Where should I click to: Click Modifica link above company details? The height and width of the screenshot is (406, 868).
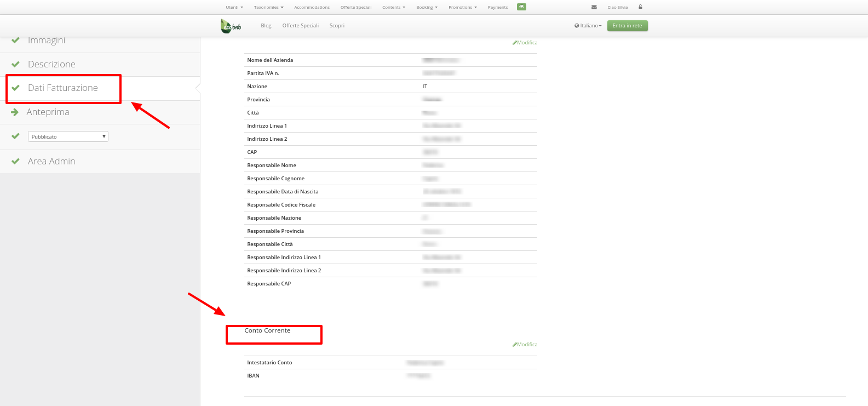[x=525, y=43]
